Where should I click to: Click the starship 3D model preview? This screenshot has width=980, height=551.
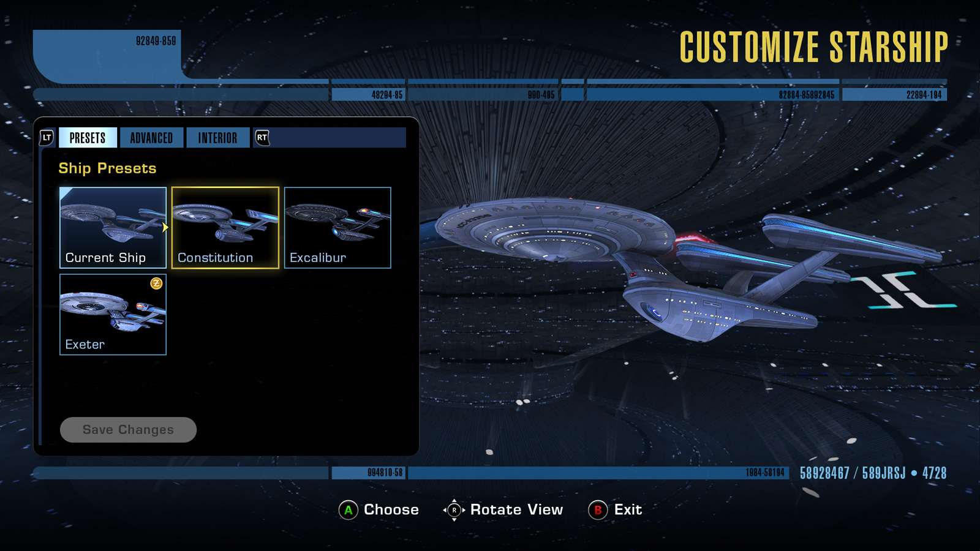click(686, 269)
